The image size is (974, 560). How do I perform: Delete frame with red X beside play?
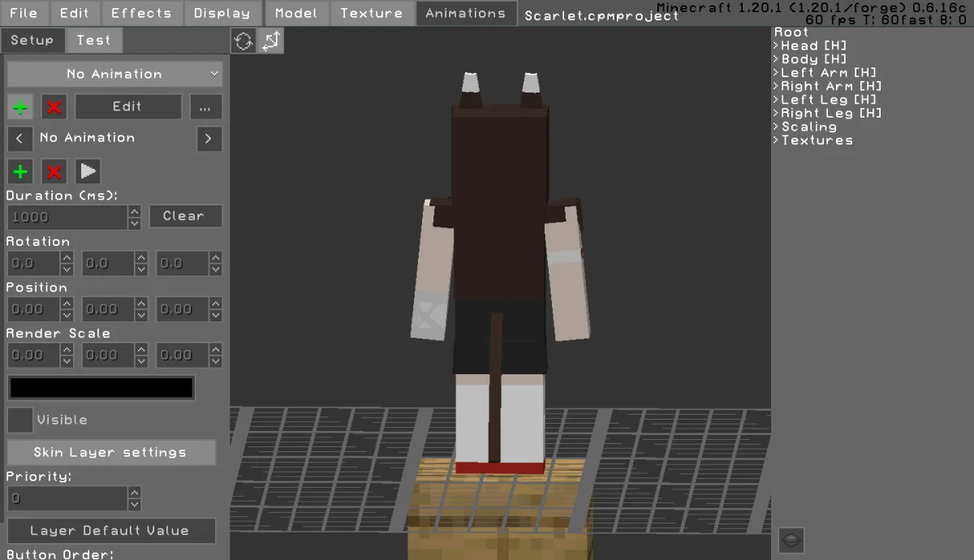coord(54,171)
